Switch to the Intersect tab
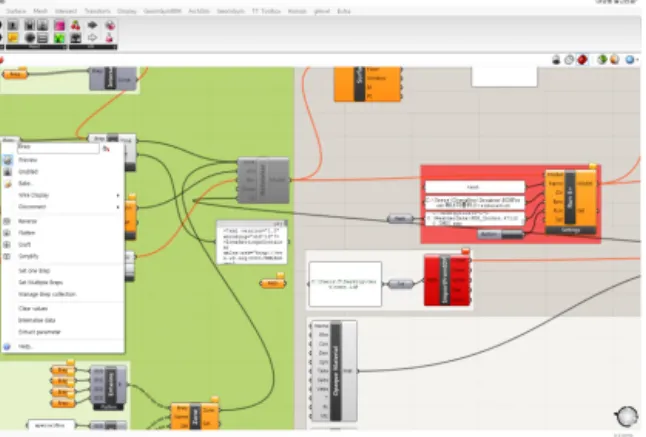Viewport: 646px width, 437px height. tap(66, 11)
